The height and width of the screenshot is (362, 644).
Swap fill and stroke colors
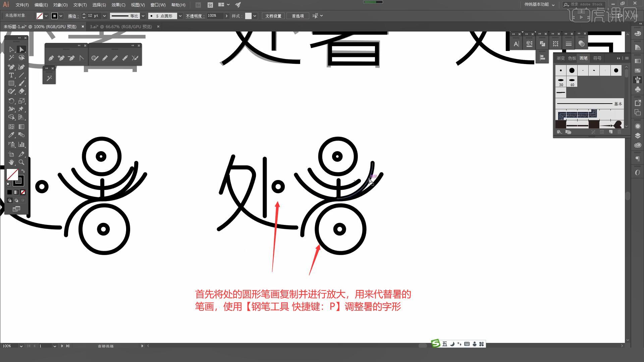tap(23, 171)
